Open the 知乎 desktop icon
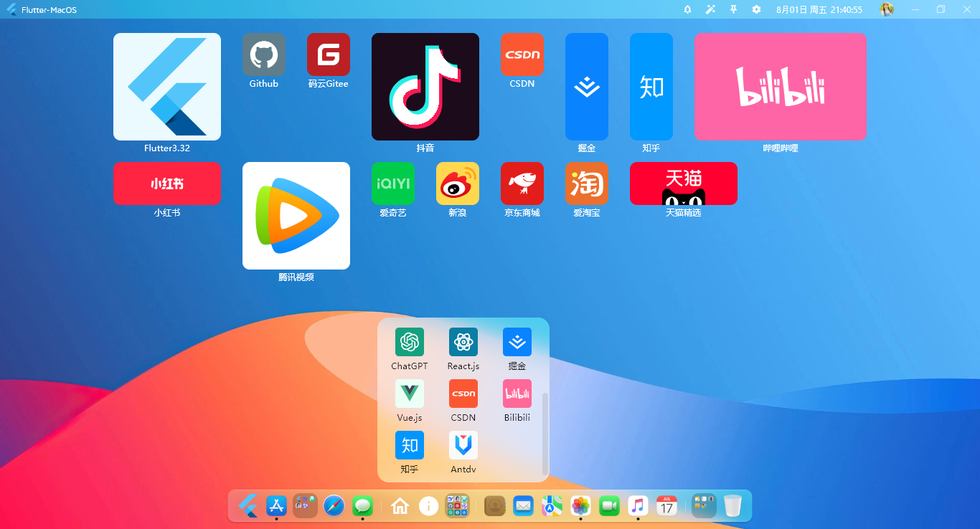Viewport: 980px width, 529px height. pyautogui.click(x=651, y=86)
